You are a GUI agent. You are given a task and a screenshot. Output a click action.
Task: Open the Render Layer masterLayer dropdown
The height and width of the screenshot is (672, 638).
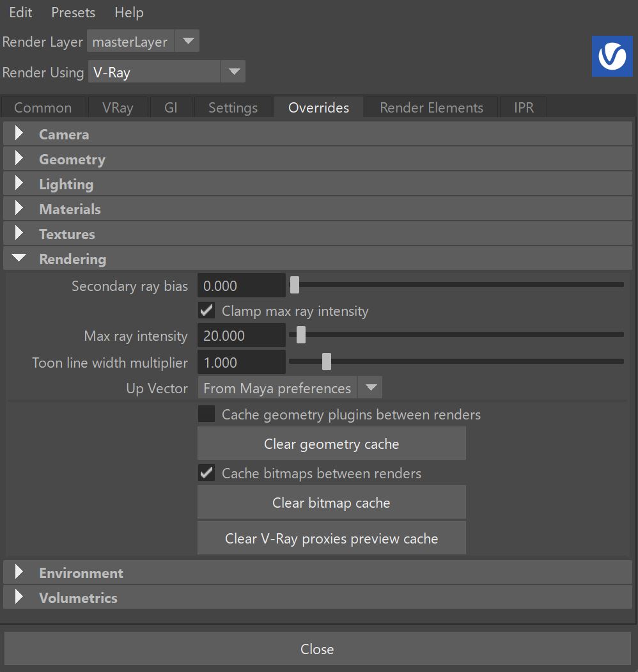(x=143, y=41)
